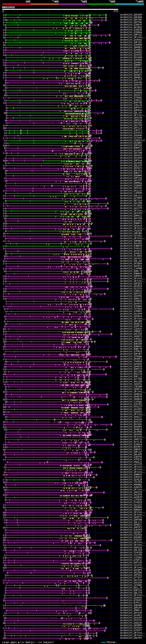Viewport: 146px width, 644px height.
Task: Select hit UniRef100_A7UVF7
Action: [x=131, y=631]
